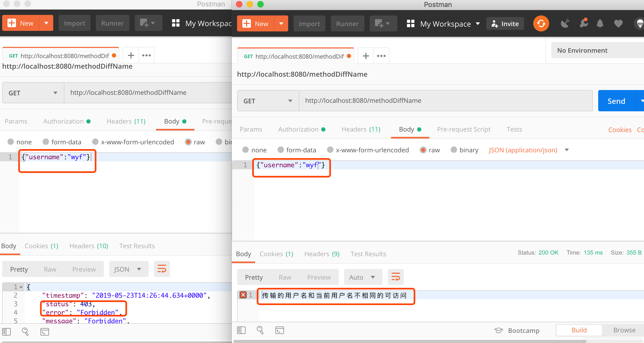Open Headers (11) tab in right window
The width and height of the screenshot is (644, 343).
(361, 129)
